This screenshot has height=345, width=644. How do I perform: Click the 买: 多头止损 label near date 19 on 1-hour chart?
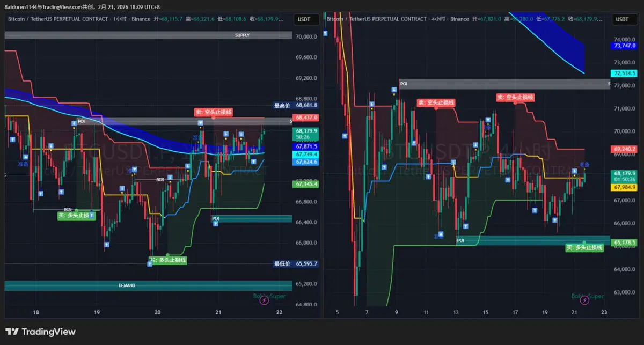pos(77,215)
